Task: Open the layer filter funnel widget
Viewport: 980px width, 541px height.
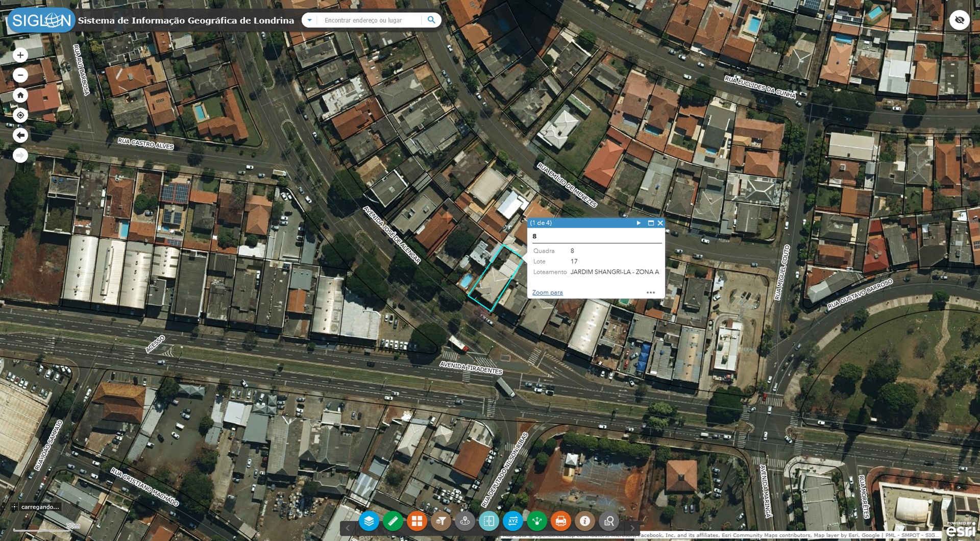Action: point(441,521)
